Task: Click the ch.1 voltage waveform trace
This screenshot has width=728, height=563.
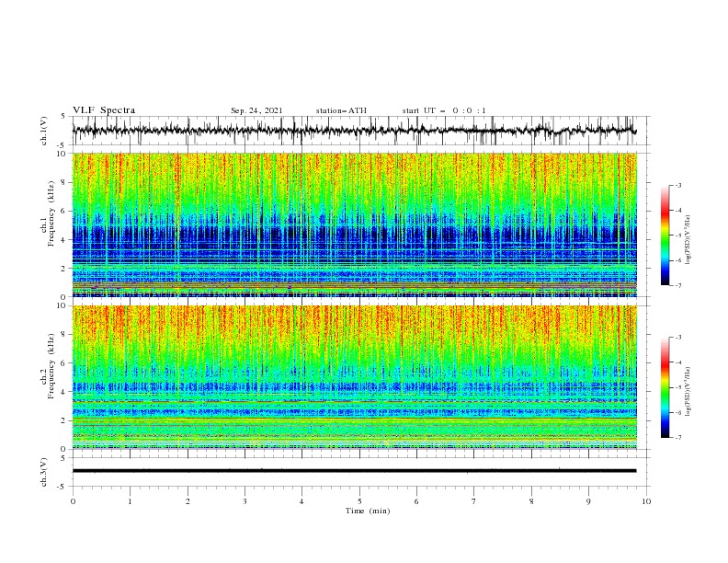Action: point(354,131)
